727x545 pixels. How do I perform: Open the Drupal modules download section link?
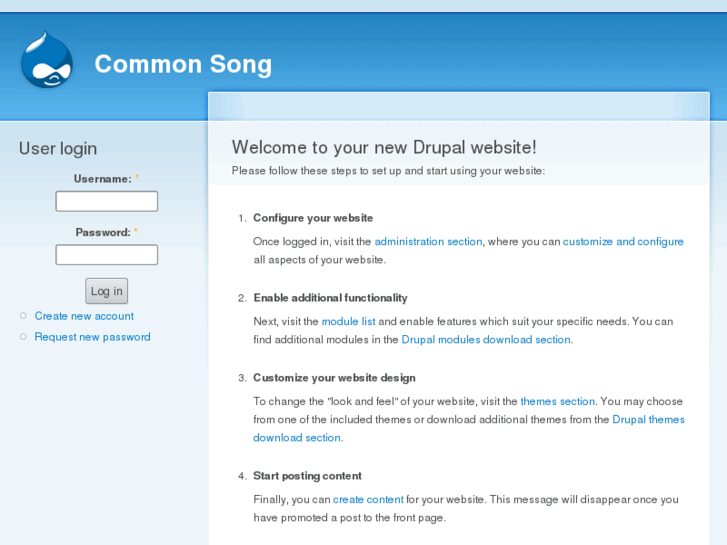tap(486, 340)
